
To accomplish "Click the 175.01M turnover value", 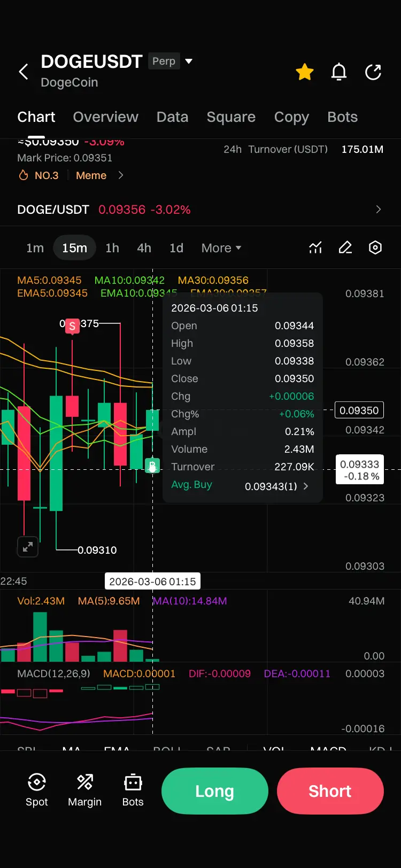I will pyautogui.click(x=363, y=149).
